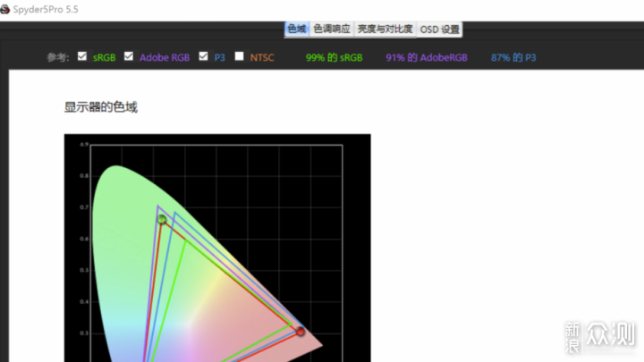The image size is (644, 362).
Task: Uncheck the sRGB reference checkbox
Action: [x=82, y=56]
